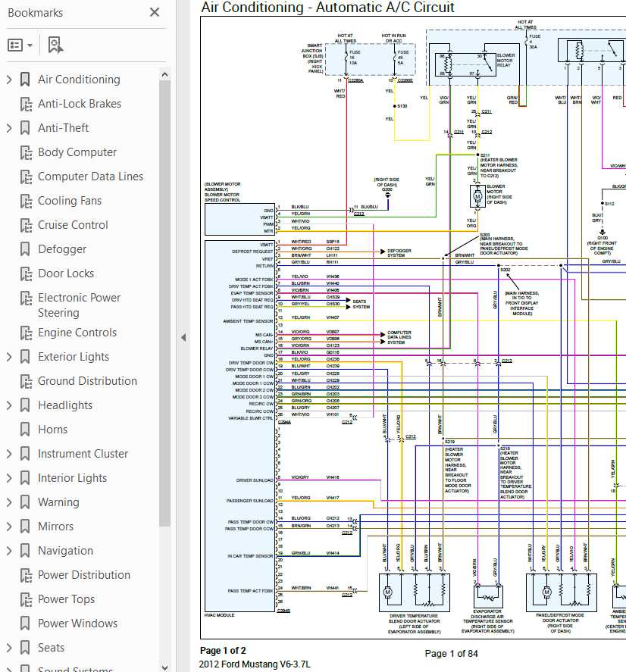The width and height of the screenshot is (626, 672).
Task: Click the Power Distribution bookmark icon
Action: click(x=26, y=575)
